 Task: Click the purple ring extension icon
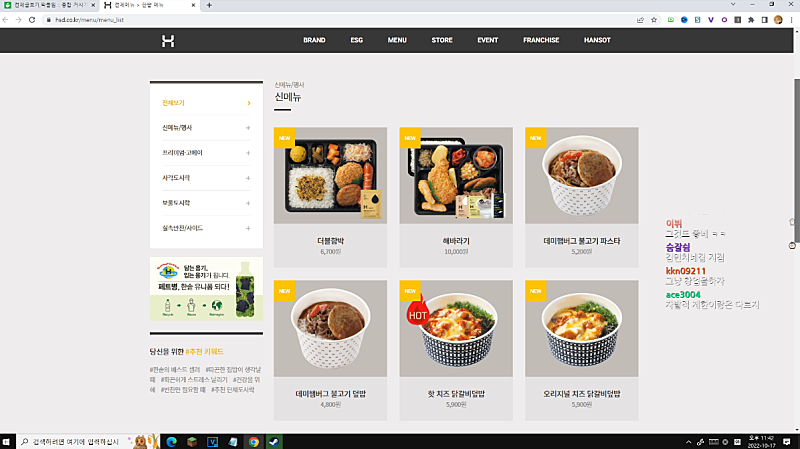pos(724,20)
